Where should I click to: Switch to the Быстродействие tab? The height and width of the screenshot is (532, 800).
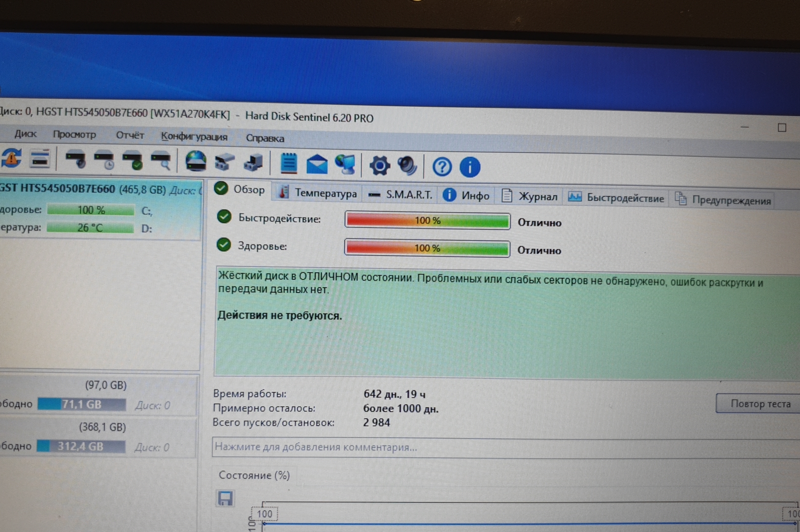pos(616,198)
